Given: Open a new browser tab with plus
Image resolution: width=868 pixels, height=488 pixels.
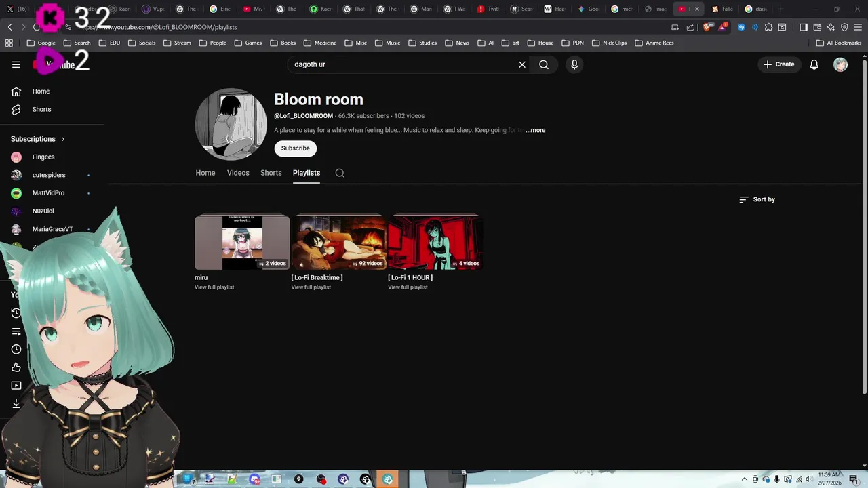Looking at the screenshot, I should (781, 9).
